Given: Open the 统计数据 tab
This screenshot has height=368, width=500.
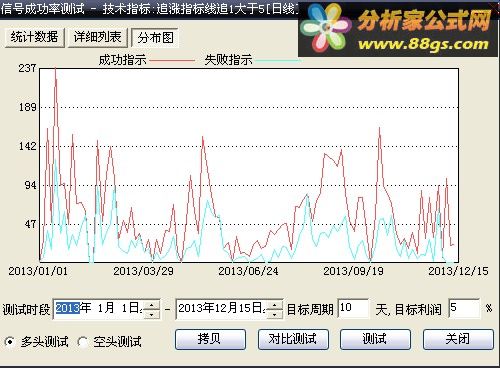Looking at the screenshot, I should point(35,37).
